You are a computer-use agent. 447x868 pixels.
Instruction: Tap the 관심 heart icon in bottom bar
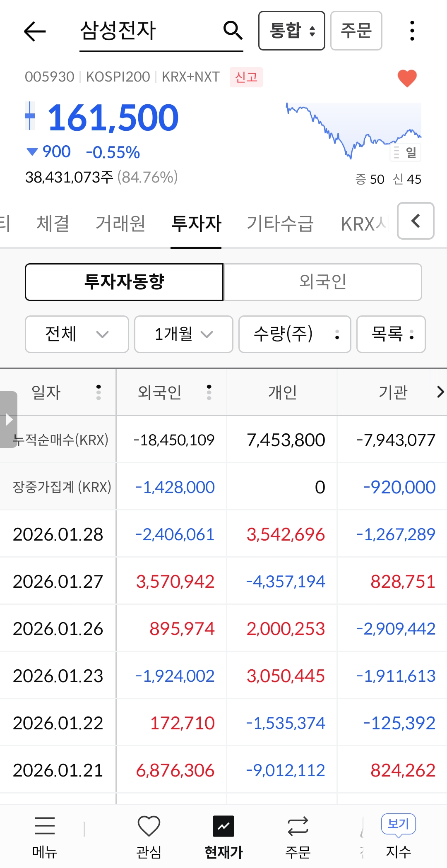[x=149, y=826]
